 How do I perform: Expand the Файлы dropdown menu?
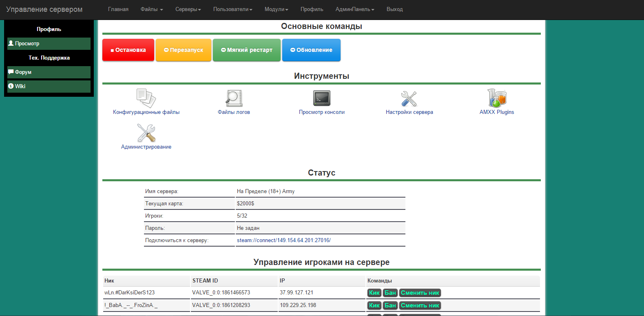[x=152, y=9]
